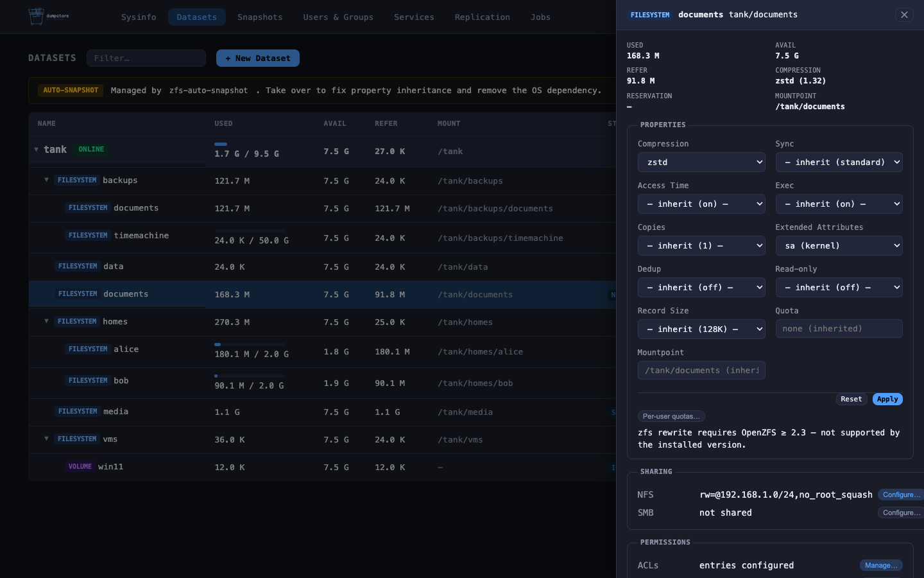Collapse the homes filesystem row
The width and height of the screenshot is (924, 578).
(x=46, y=321)
